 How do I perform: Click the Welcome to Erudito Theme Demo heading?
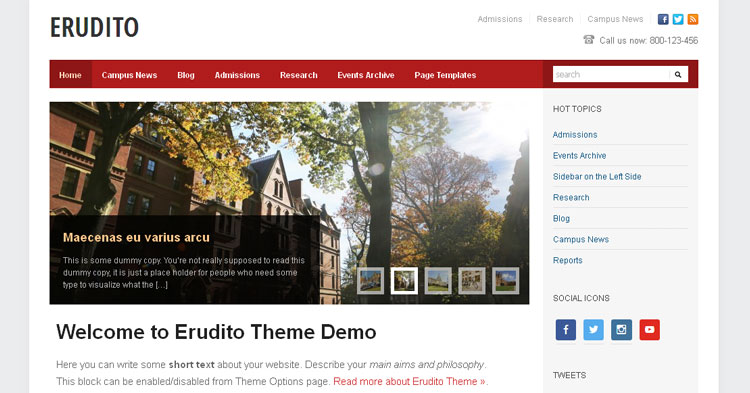tap(216, 332)
